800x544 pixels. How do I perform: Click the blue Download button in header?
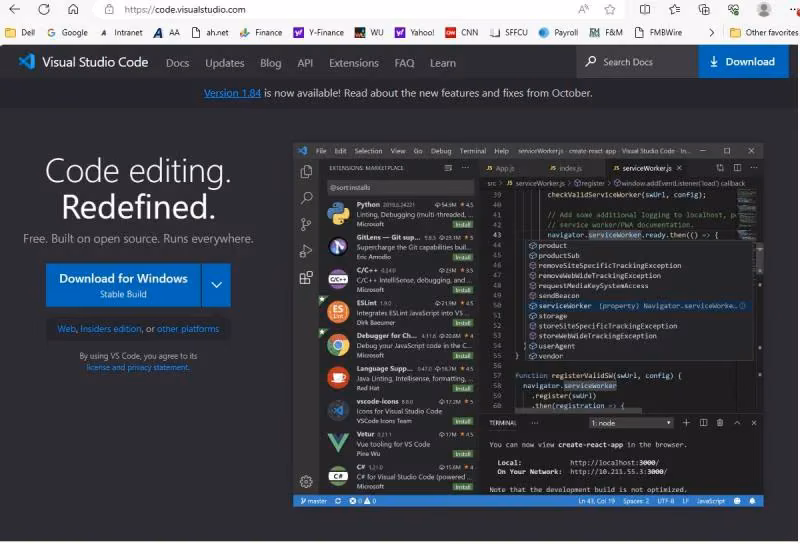tap(743, 62)
